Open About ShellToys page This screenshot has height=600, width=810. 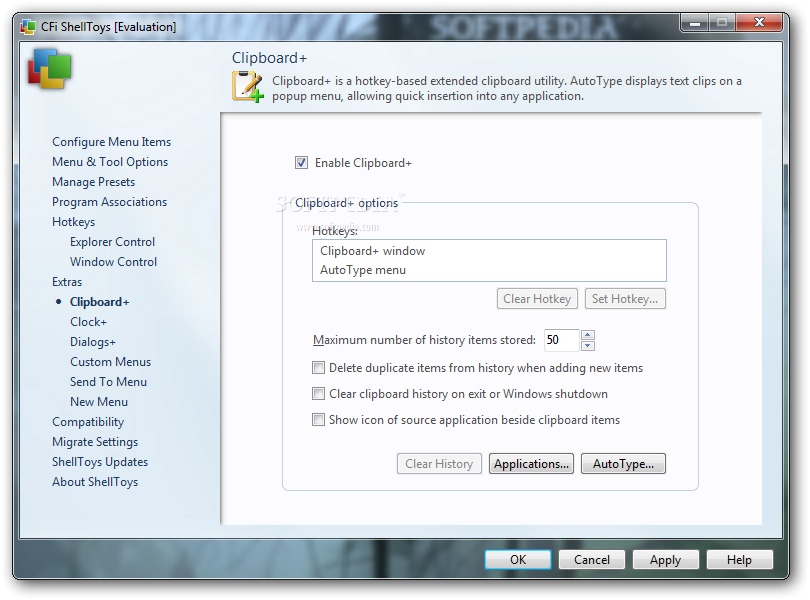(95, 482)
